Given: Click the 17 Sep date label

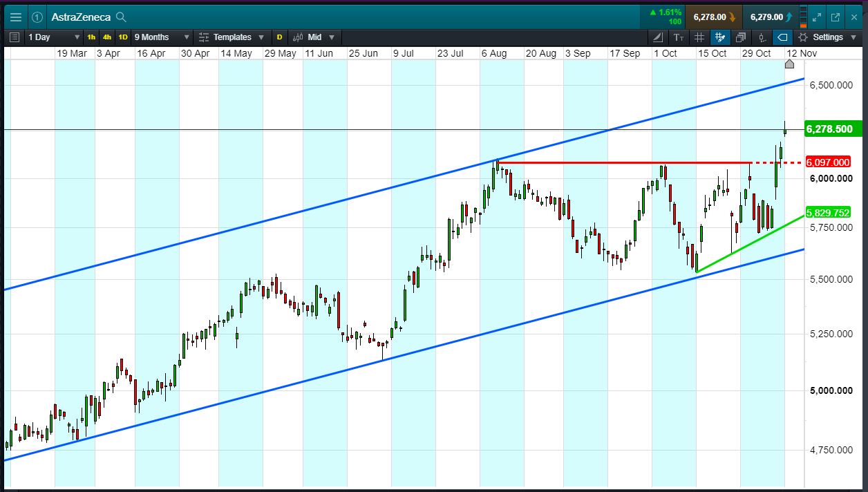Looking at the screenshot, I should tap(624, 53).
